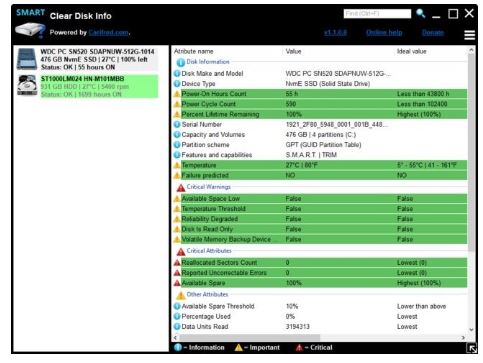Click the S.M.A.R.T. | TRIM value
The width and height of the screenshot is (483, 363).
point(311,155)
